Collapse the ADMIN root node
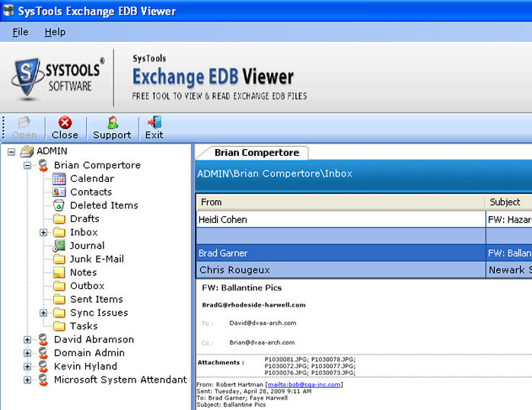The height and width of the screenshot is (410, 532). click(x=11, y=151)
